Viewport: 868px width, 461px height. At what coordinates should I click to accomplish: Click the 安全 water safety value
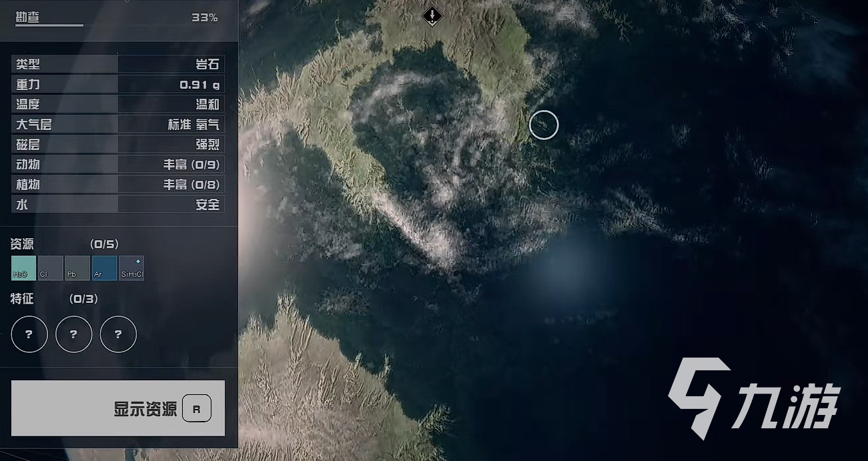(207, 204)
